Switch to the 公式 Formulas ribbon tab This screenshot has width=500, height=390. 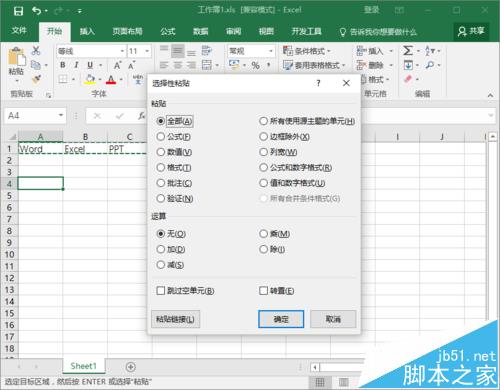(168, 31)
